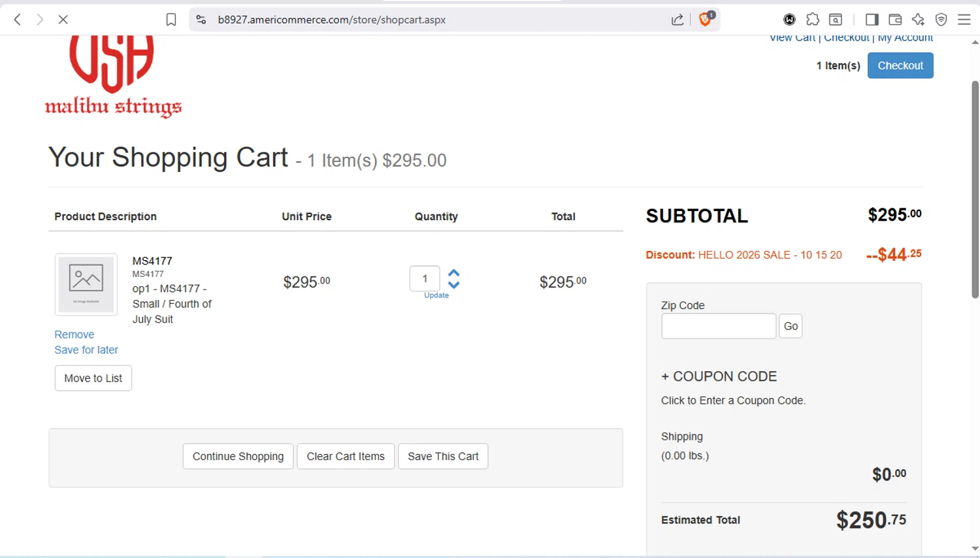Click the Shipping $0.00 amount
This screenshot has height=558, width=980.
point(889,474)
